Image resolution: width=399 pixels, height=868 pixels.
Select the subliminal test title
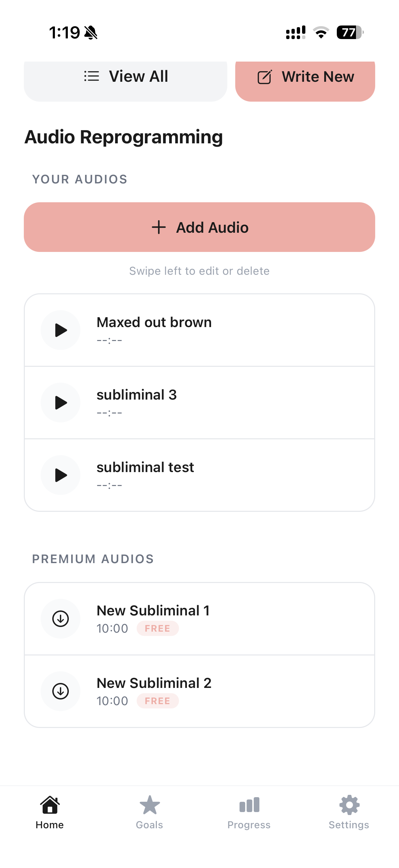click(145, 467)
